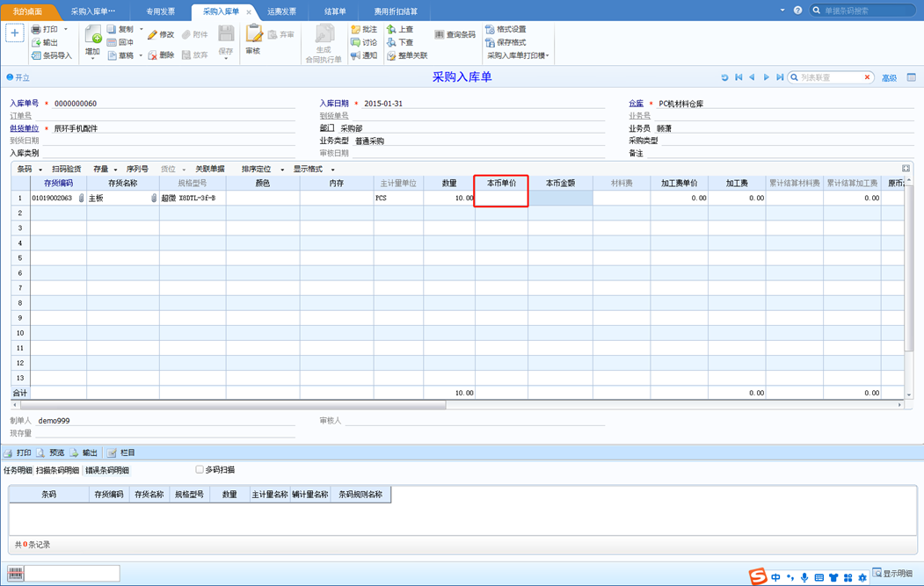Image resolution: width=924 pixels, height=586 pixels.
Task: Open the 采购入库单打印模 template dropdown
Action: click(x=518, y=55)
